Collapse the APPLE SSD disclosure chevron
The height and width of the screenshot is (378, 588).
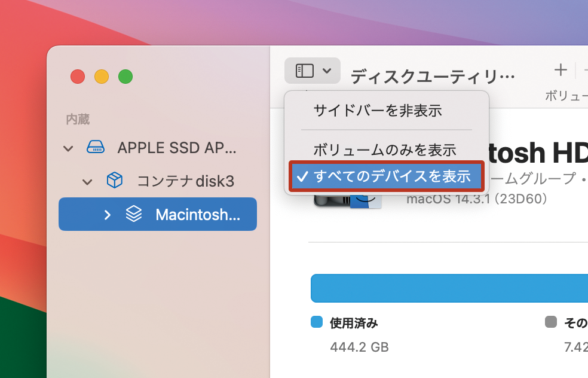tap(68, 148)
